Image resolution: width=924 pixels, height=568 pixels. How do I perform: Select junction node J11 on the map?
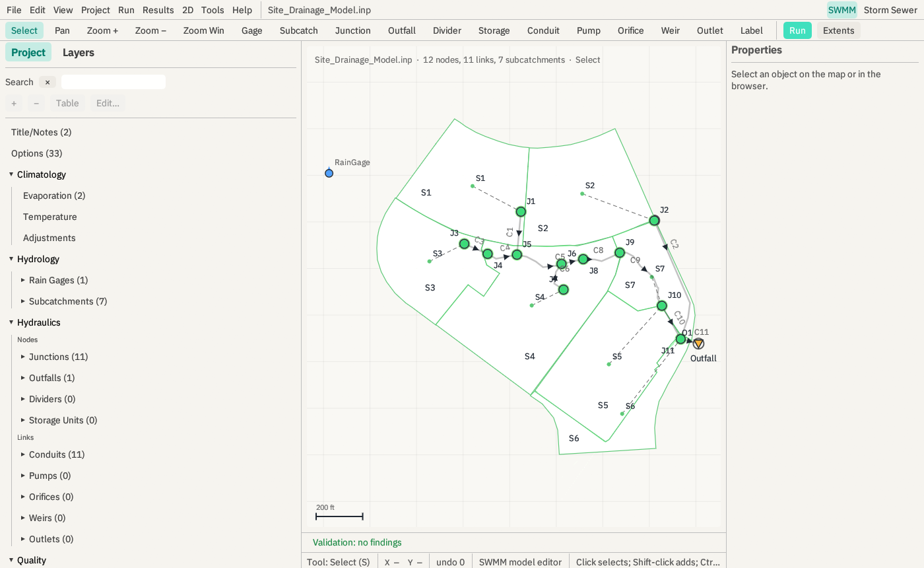coord(680,339)
